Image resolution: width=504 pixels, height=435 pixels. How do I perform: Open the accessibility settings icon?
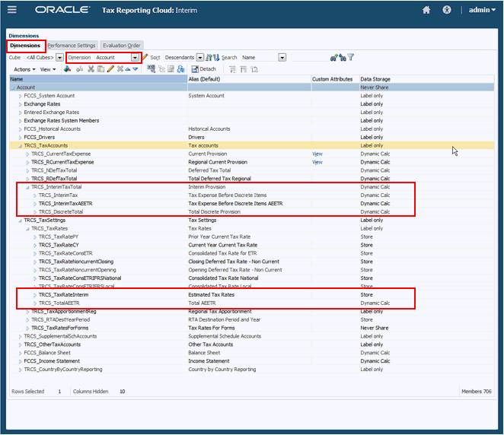tap(447, 10)
